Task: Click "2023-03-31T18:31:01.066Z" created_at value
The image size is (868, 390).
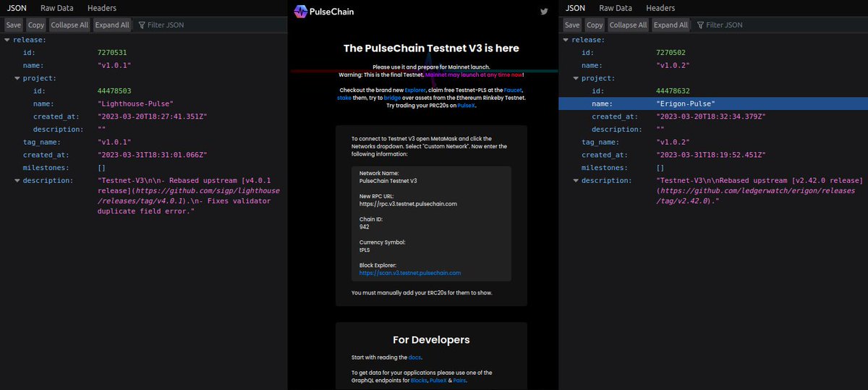Action: pos(153,155)
